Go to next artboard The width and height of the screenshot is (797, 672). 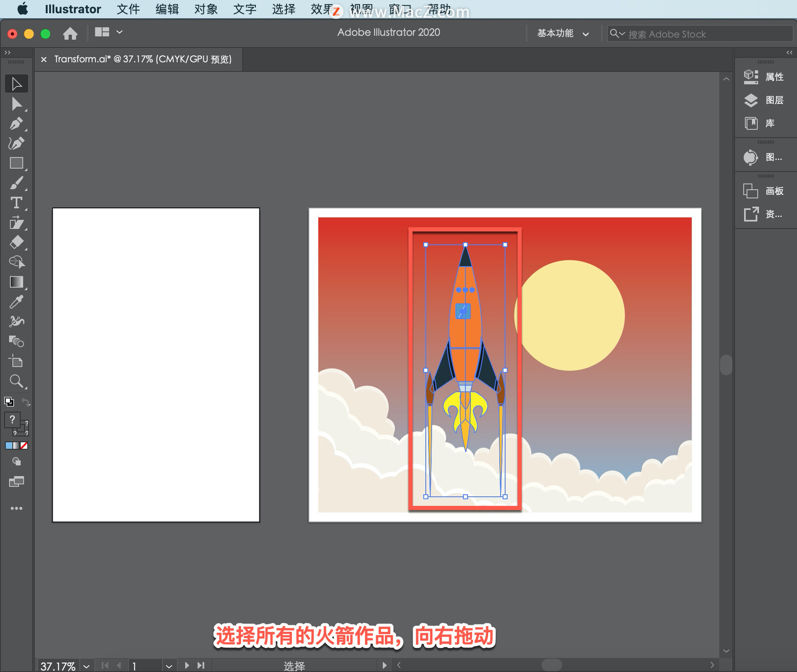coord(187,666)
